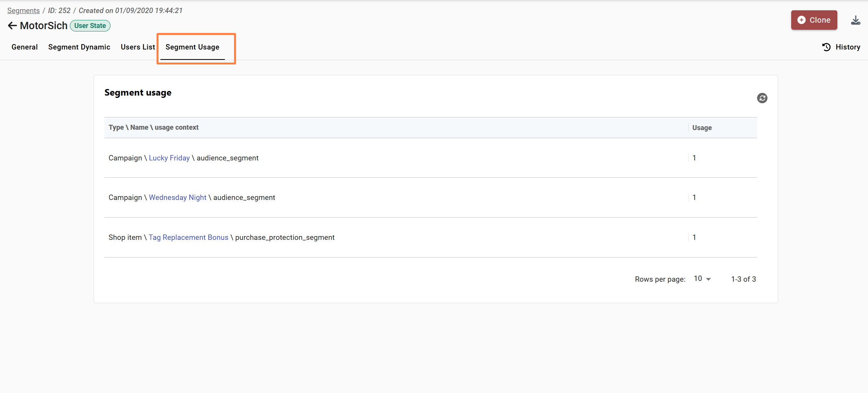The image size is (868, 393).
Task: Go to Segments via breadcrumb link
Action: [x=23, y=11]
